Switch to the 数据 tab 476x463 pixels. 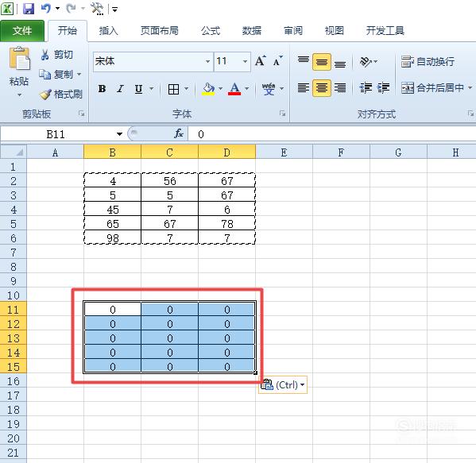[x=251, y=31]
